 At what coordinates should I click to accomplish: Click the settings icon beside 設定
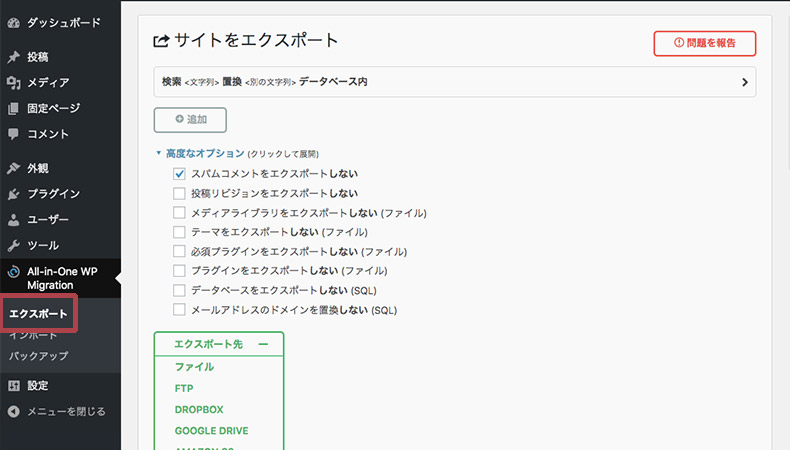14,385
